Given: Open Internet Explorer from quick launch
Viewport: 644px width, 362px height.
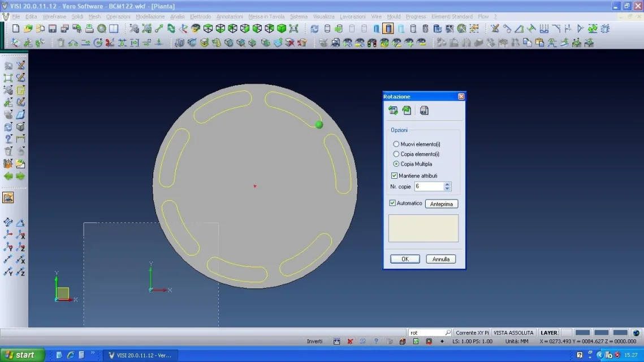Looking at the screenshot, I should 70,355.
